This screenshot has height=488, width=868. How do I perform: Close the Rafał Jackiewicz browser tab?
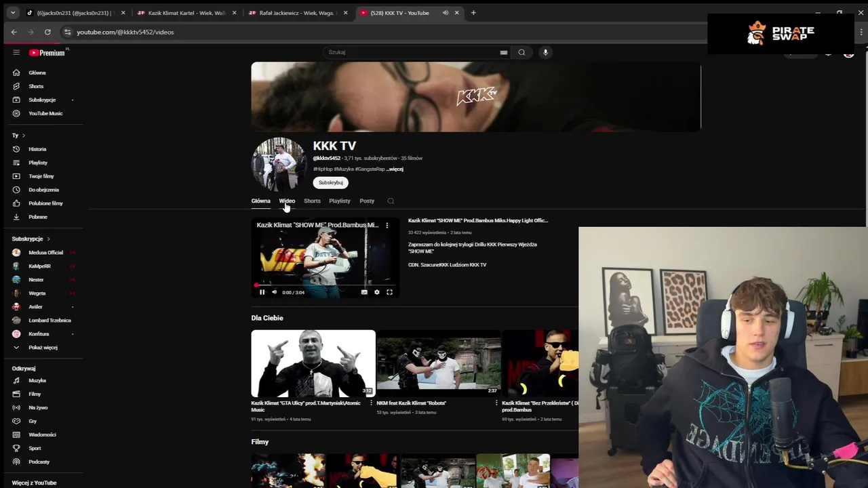coord(345,13)
